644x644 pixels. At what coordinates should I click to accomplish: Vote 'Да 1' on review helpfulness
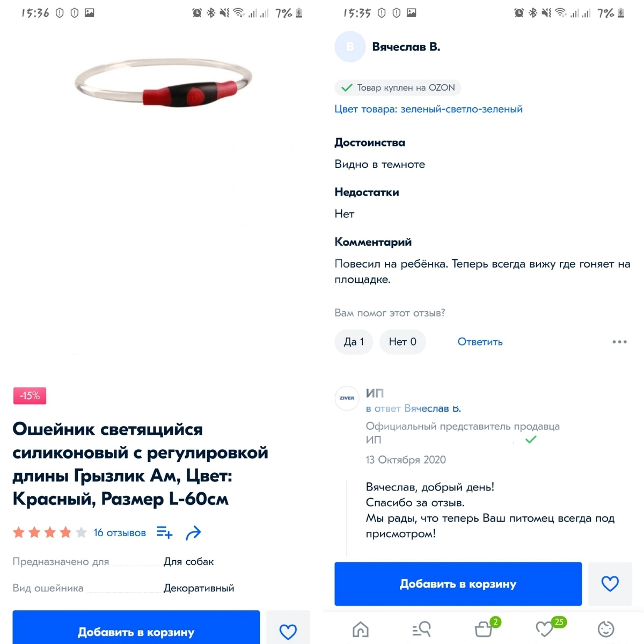coord(354,342)
